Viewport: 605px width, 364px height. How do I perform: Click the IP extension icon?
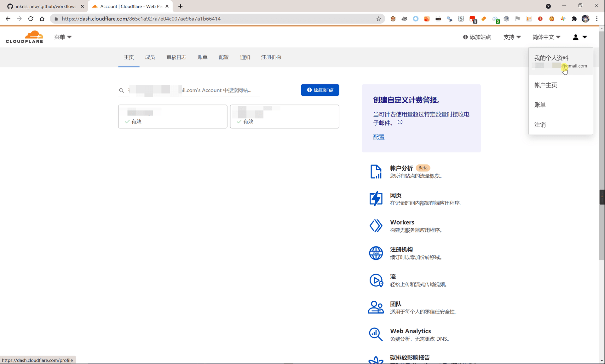point(529,19)
